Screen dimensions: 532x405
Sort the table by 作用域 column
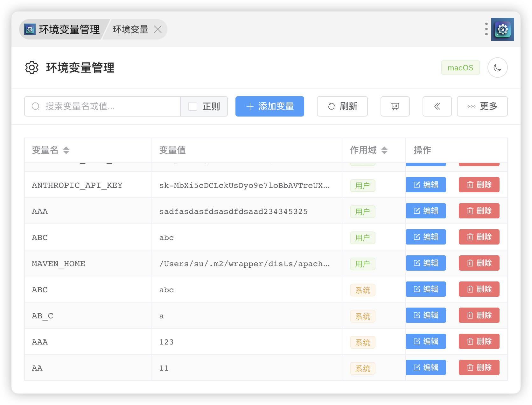(384, 150)
